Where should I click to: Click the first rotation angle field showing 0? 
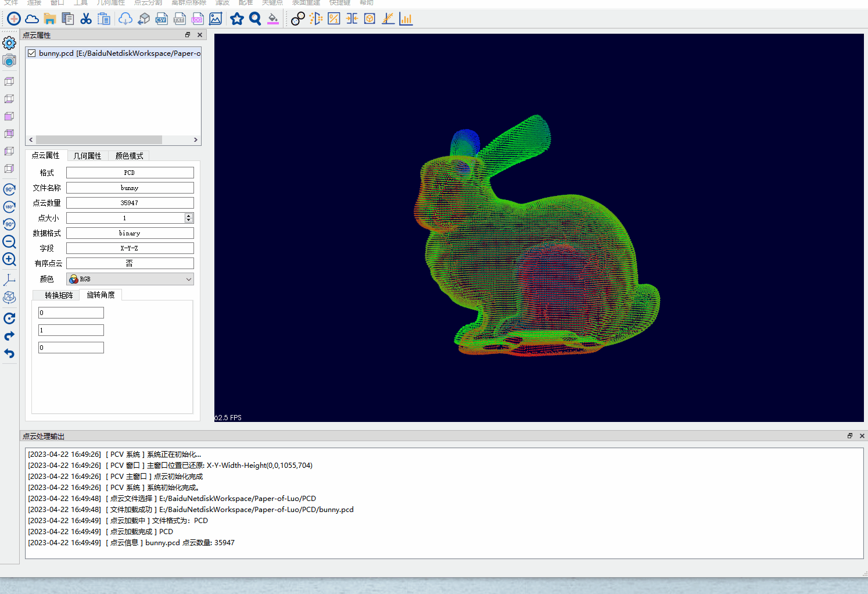pyautogui.click(x=71, y=313)
